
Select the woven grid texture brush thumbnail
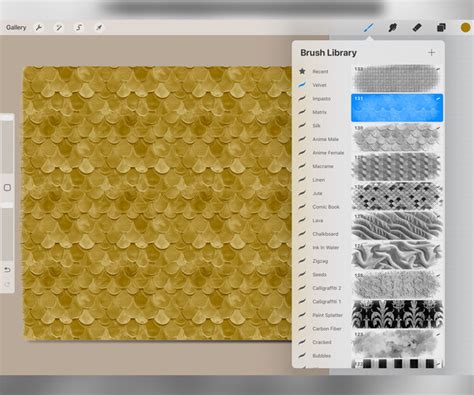pyautogui.click(x=397, y=79)
